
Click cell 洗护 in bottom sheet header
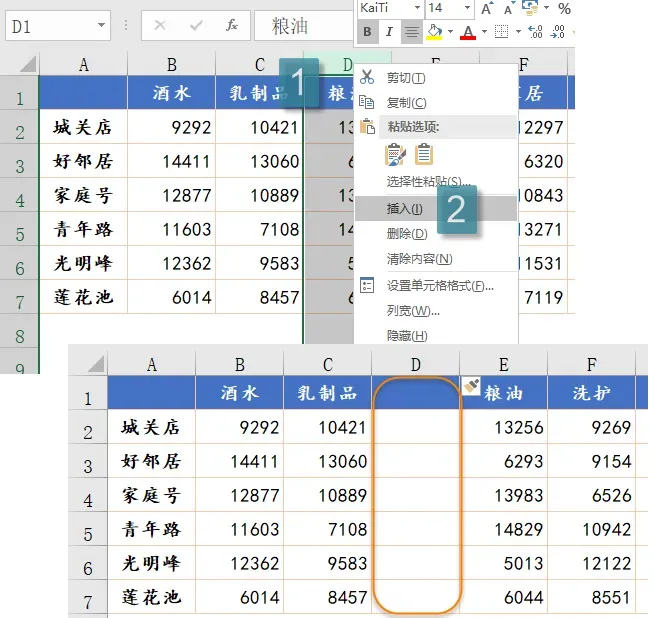coord(591,392)
